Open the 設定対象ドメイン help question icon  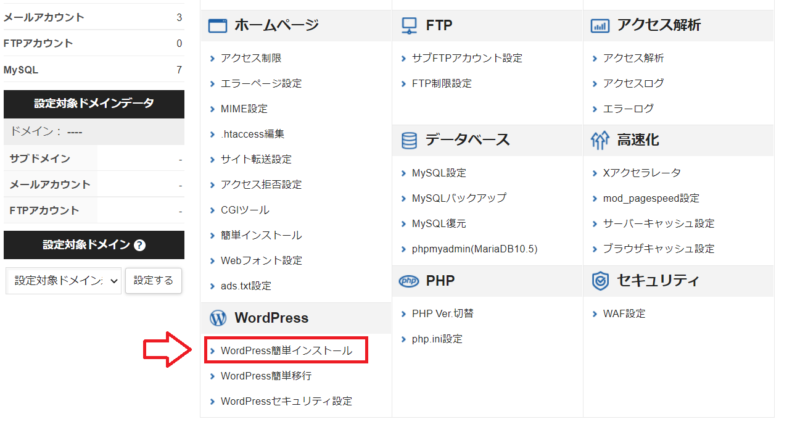click(x=139, y=245)
